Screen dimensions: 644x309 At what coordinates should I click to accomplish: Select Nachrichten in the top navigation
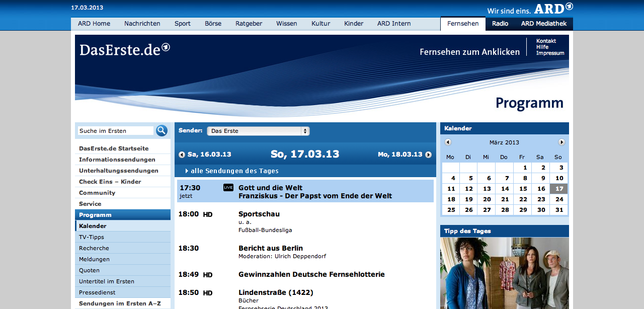(142, 24)
